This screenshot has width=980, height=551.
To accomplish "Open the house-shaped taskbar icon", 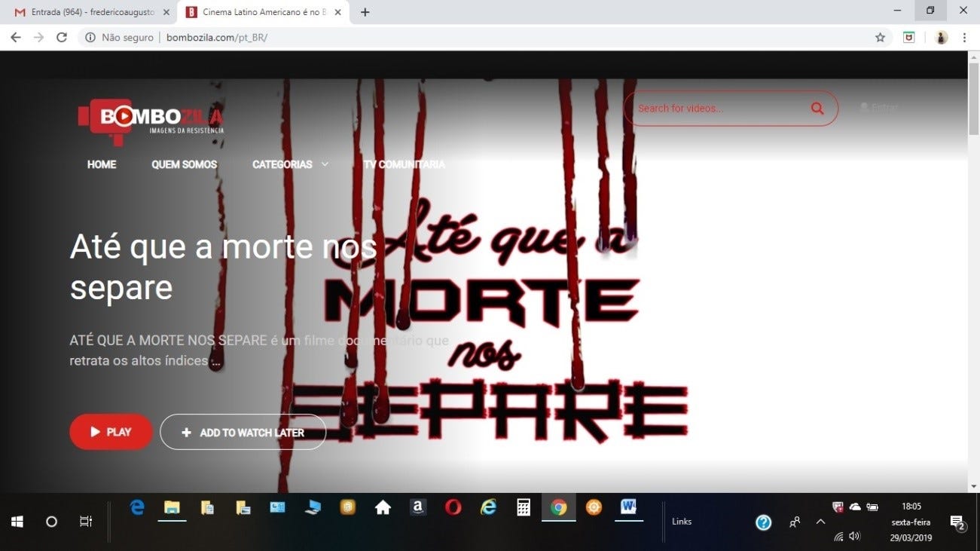I will tap(383, 508).
